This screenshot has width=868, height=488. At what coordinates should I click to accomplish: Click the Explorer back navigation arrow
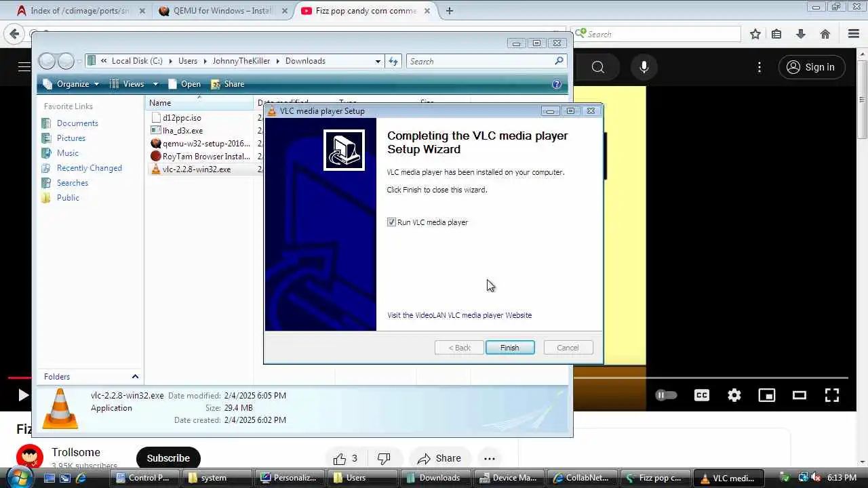(x=47, y=61)
